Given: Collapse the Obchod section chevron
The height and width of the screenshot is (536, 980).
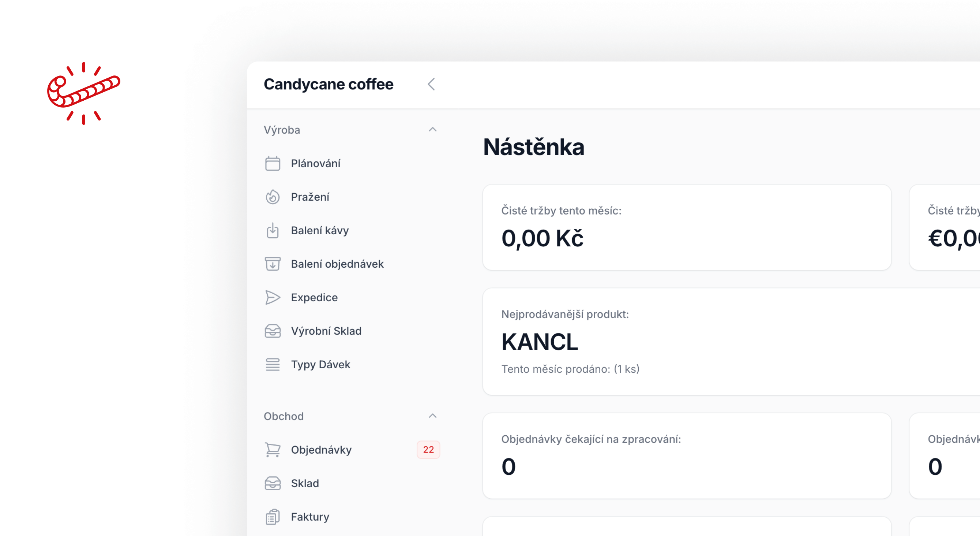Looking at the screenshot, I should tap(432, 416).
